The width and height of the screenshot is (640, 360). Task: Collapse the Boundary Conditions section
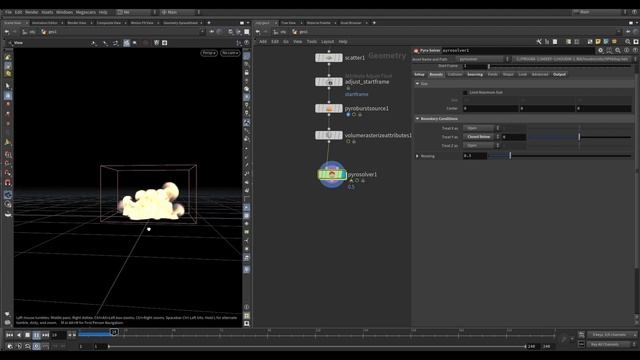(418, 119)
